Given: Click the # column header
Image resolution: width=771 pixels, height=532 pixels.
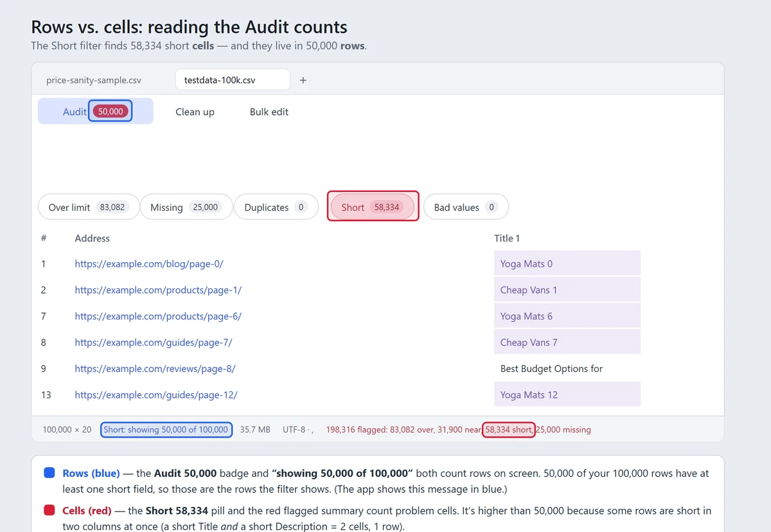Looking at the screenshot, I should (x=44, y=238).
